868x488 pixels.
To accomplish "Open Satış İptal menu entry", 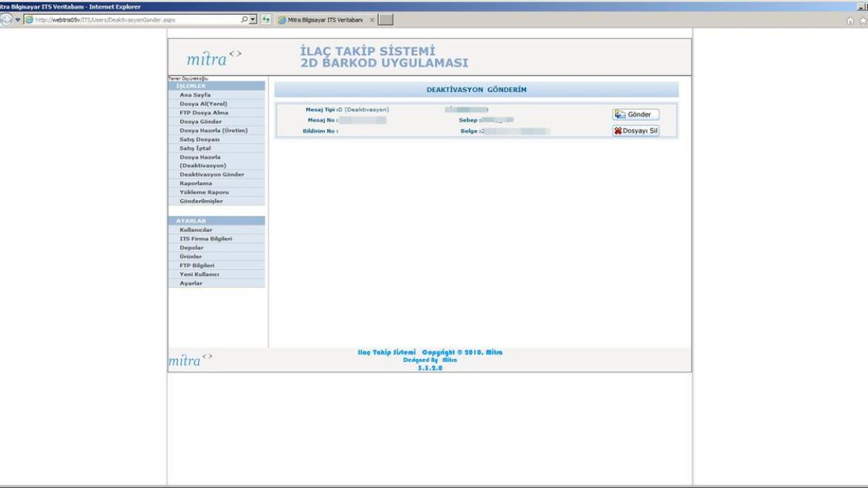I will 195,148.
